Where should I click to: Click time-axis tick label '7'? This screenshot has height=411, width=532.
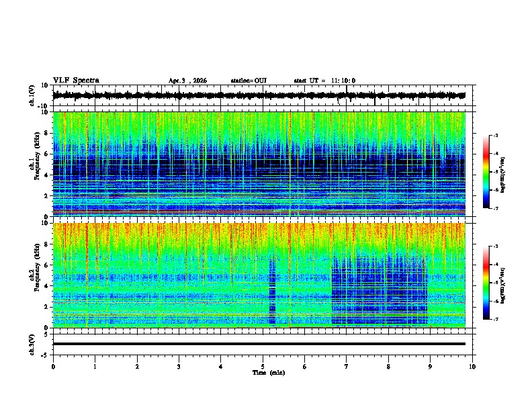[x=347, y=367]
